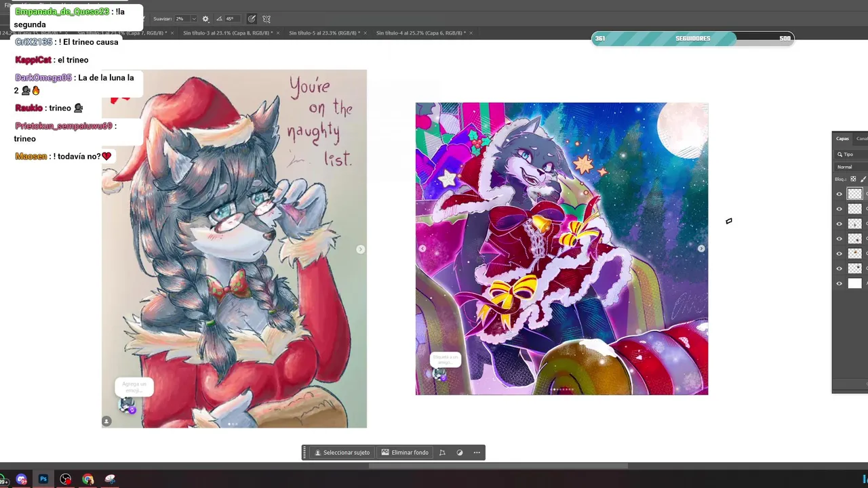
Task: Close the Sin título-3 tab
Action: tap(279, 33)
